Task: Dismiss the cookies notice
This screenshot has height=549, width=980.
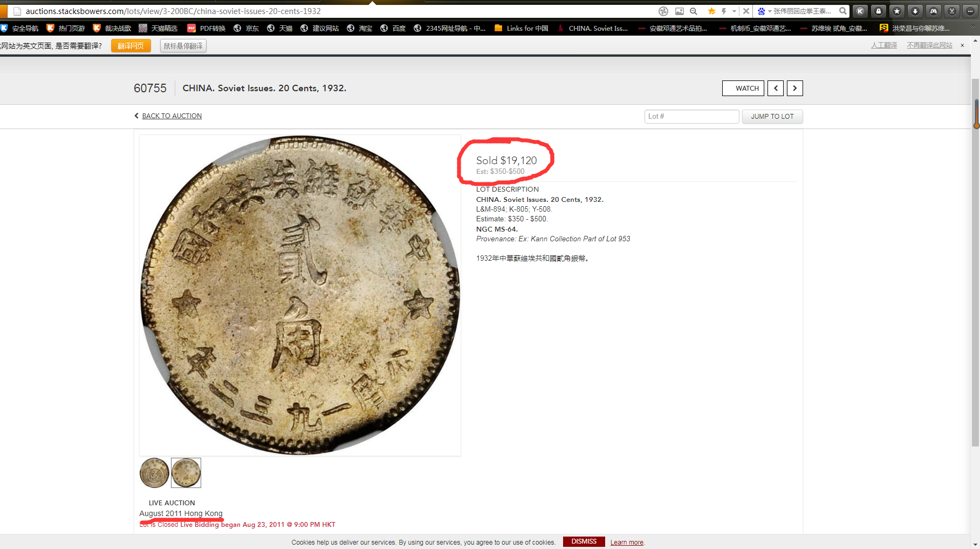Action: coord(584,541)
